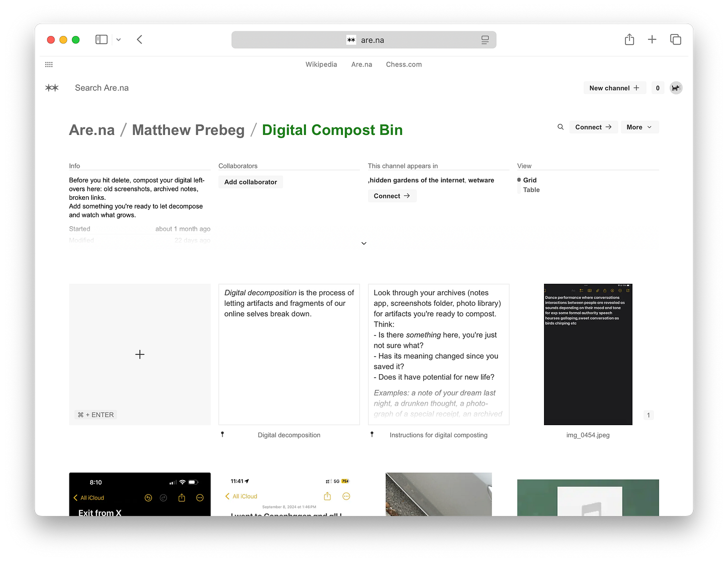Click pin icon beside Instructions for digital composting
728x562 pixels.
tap(372, 435)
